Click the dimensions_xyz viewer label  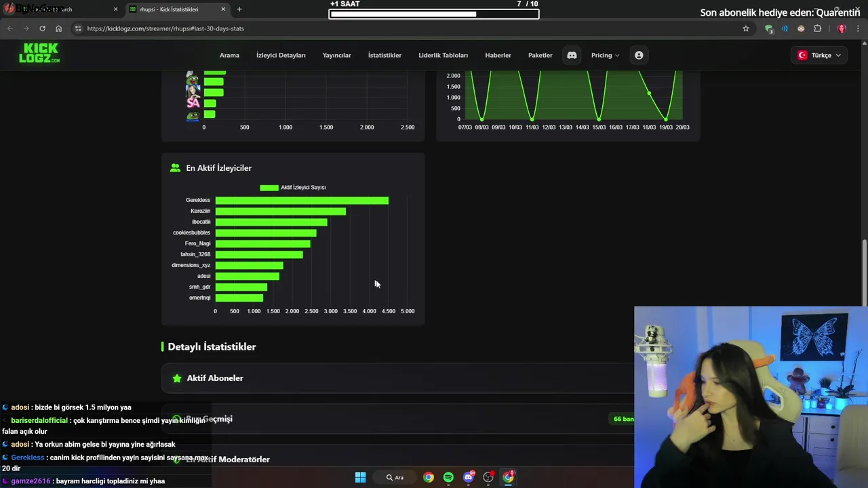[x=191, y=265]
